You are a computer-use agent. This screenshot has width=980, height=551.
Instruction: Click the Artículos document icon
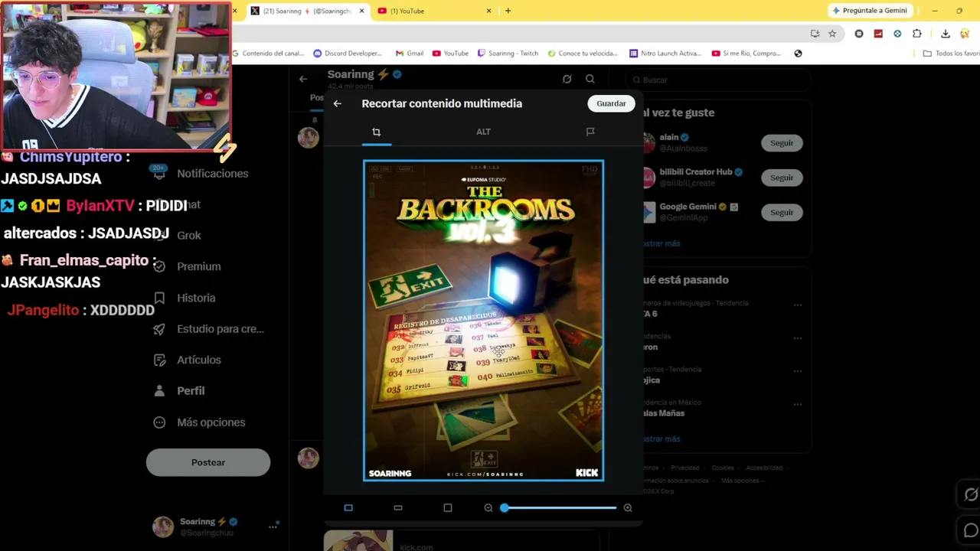point(159,360)
